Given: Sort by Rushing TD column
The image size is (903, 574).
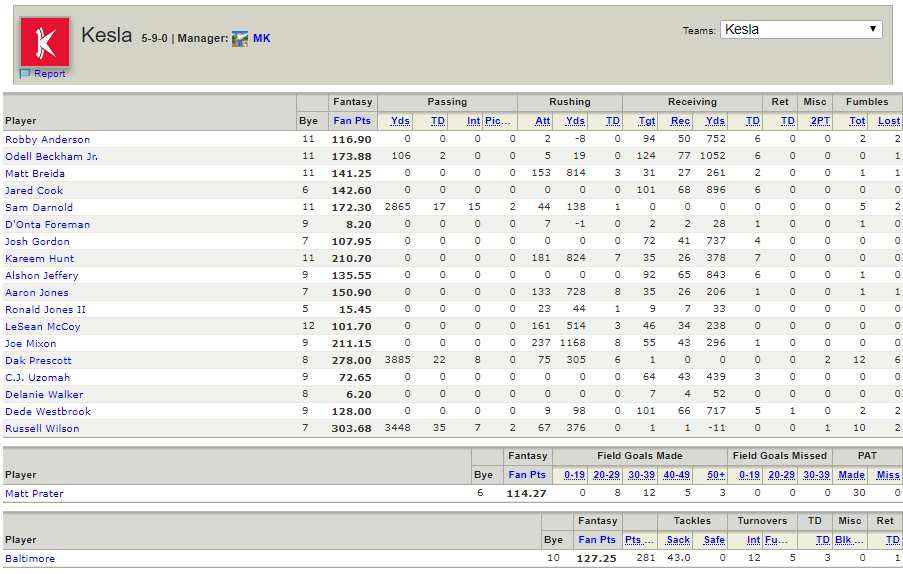Looking at the screenshot, I should [613, 120].
